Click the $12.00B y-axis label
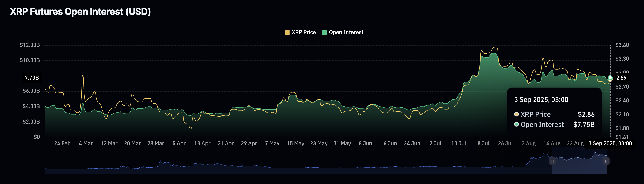The height and width of the screenshot is (184, 644). point(30,45)
